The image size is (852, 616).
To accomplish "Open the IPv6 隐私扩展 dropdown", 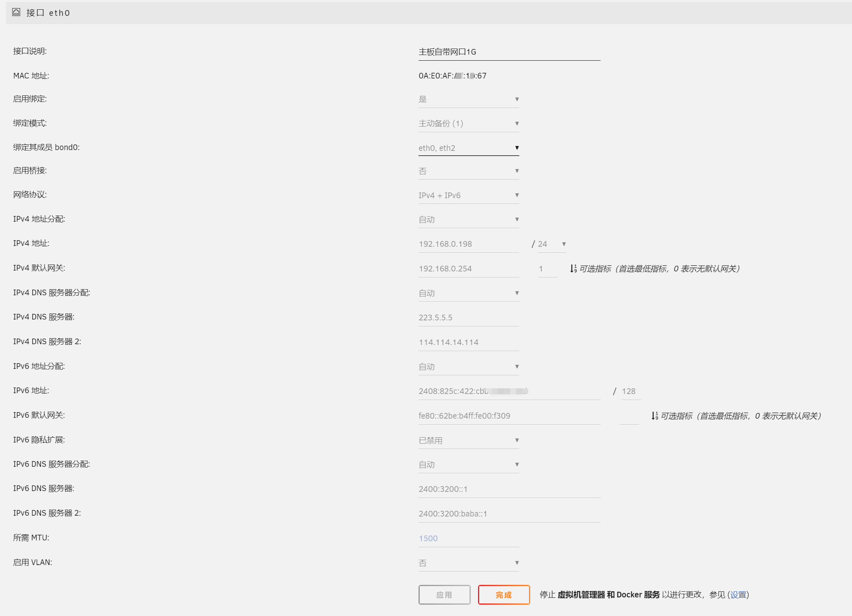I will tap(469, 440).
